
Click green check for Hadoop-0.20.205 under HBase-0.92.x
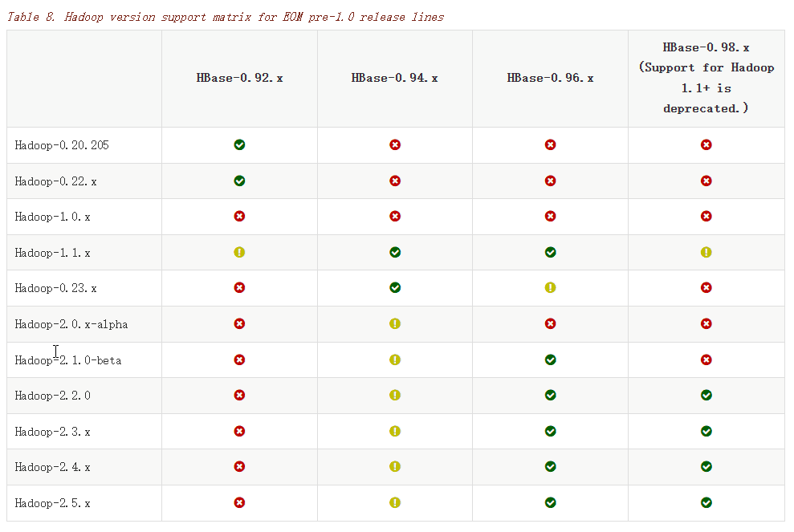[239, 144]
